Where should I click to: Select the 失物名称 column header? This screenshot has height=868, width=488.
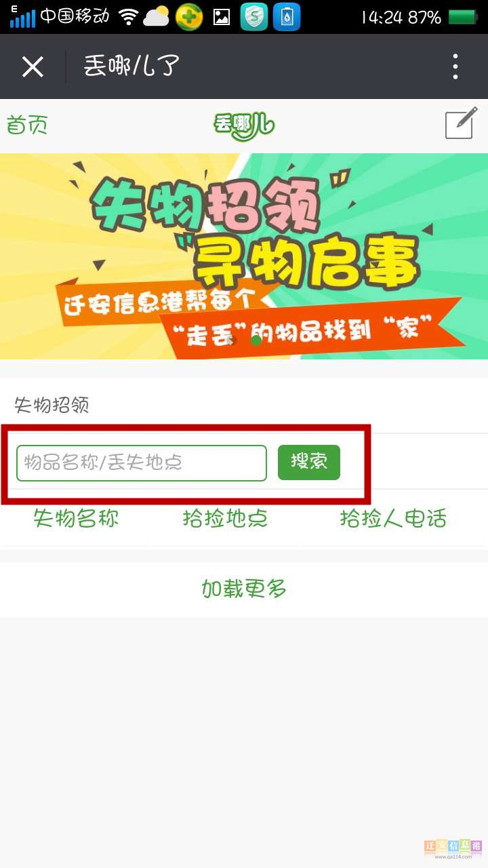coord(76,519)
